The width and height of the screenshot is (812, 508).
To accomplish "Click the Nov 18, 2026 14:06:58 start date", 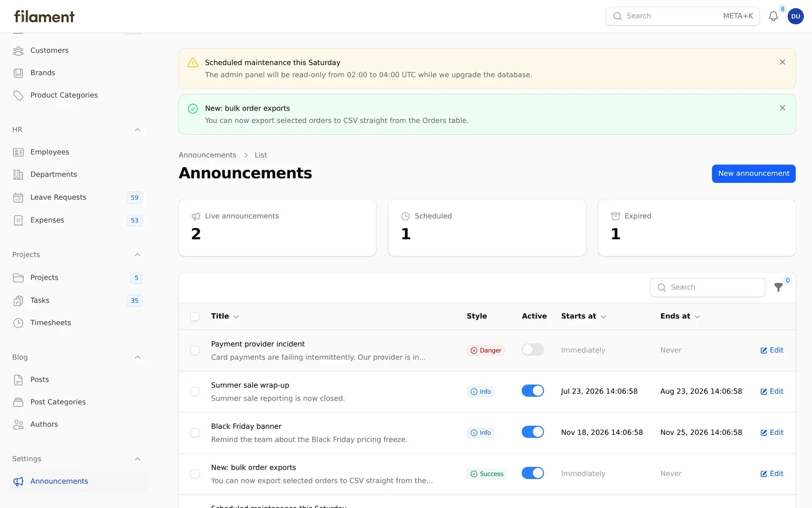I will [602, 433].
